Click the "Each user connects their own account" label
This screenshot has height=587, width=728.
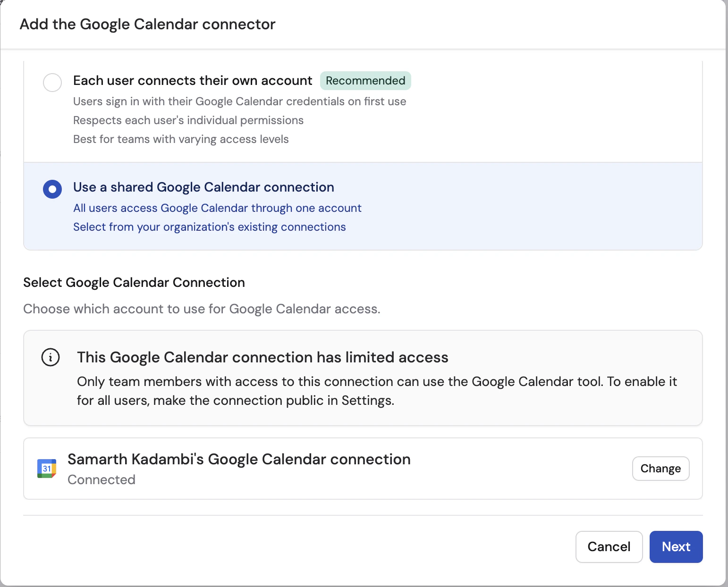click(193, 81)
